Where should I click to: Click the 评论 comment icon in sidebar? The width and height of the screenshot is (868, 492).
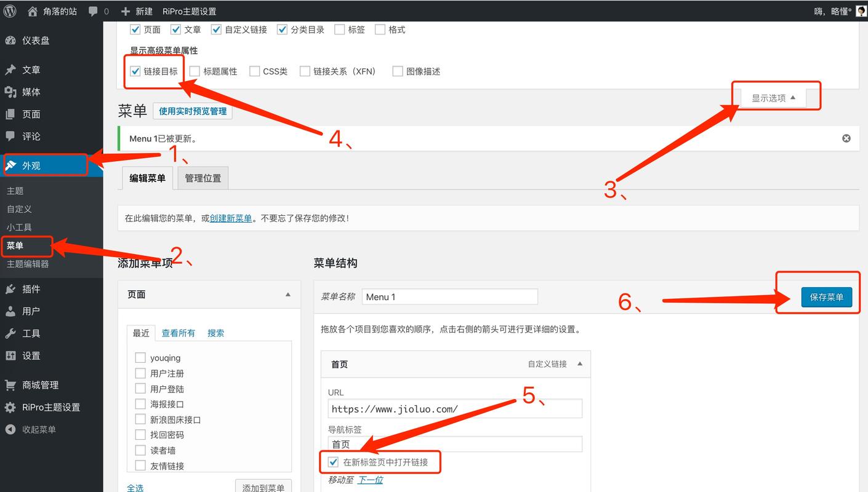[10, 137]
